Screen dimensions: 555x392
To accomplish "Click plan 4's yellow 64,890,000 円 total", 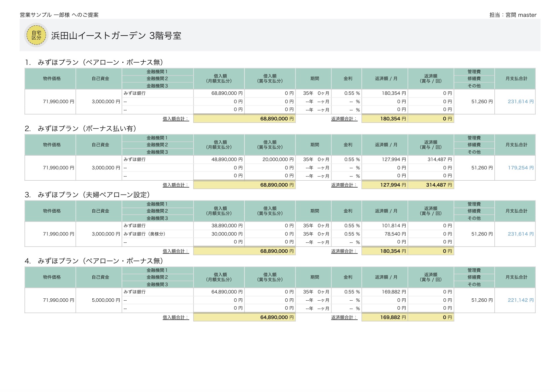I will [x=244, y=317].
